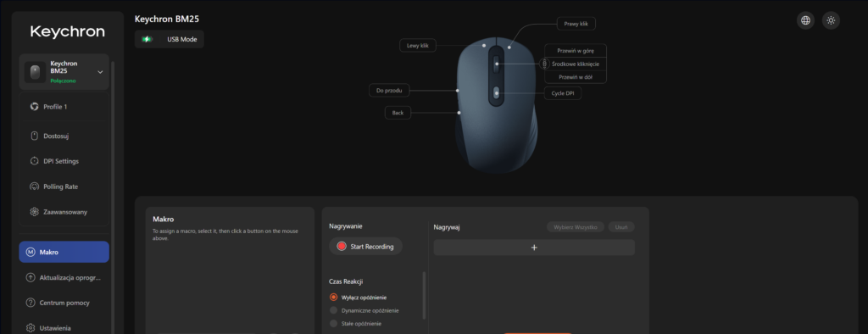Select the Środkowe kliknięcie label
This screenshot has width=868, height=334.
pos(576,64)
